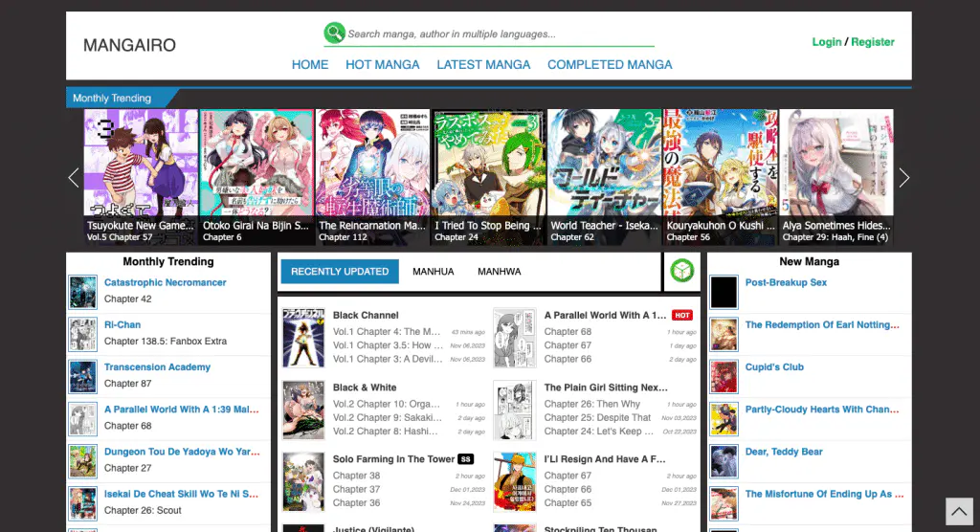Viewport: 980px width, 532px height.
Task: Open Black & White Vol.2 Chapter 10
Action: click(x=387, y=404)
